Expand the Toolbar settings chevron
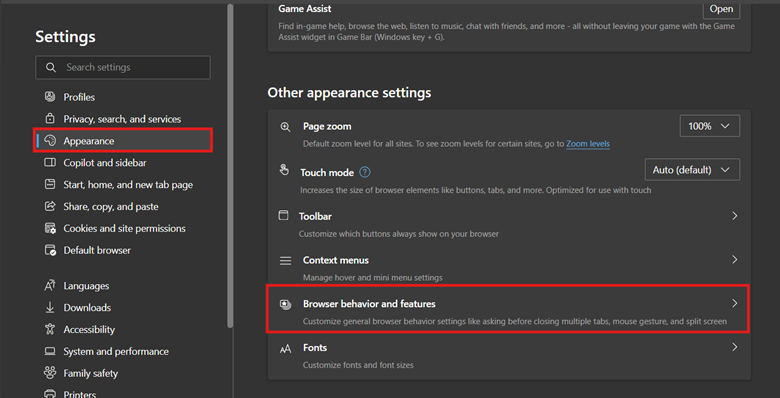Viewport: 780px width, 398px height. coord(735,216)
